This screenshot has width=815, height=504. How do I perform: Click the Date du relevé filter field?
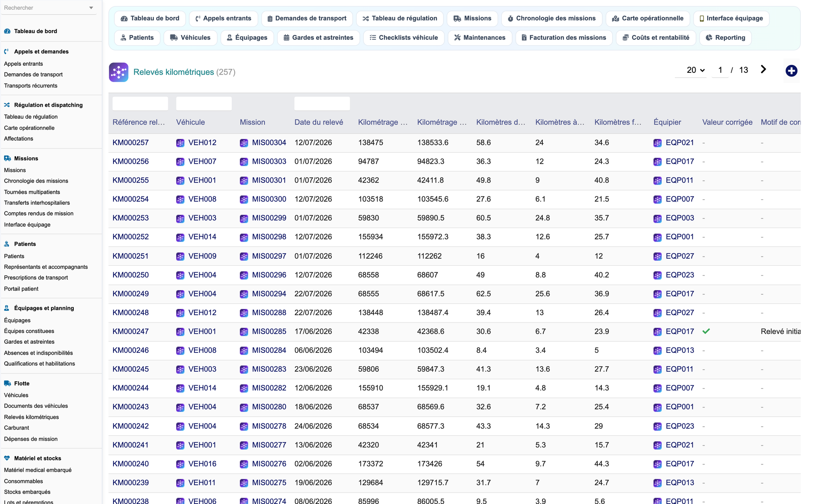tap(322, 103)
